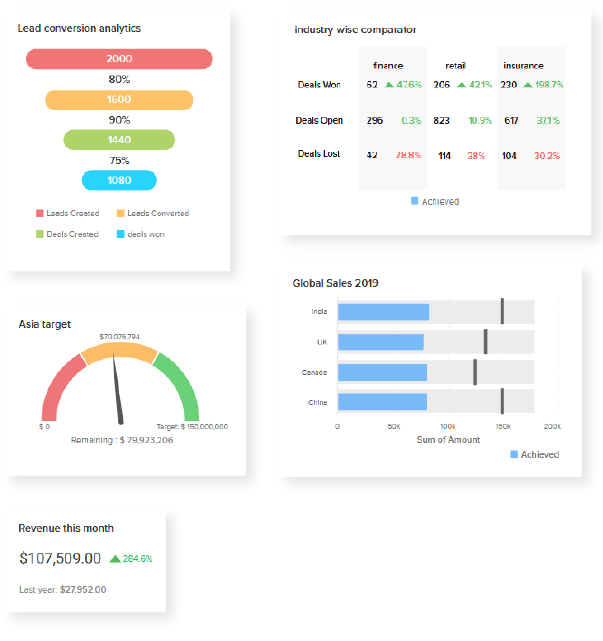Image resolution: width=603 pixels, height=641 pixels.
Task: Click the green arrow next to 284.6%
Action: click(115, 559)
